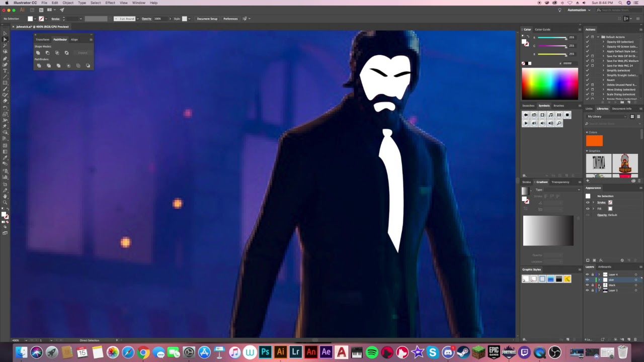The height and width of the screenshot is (362, 644).
Task: Click the Outline pathfinder icon
Action: tap(78, 65)
